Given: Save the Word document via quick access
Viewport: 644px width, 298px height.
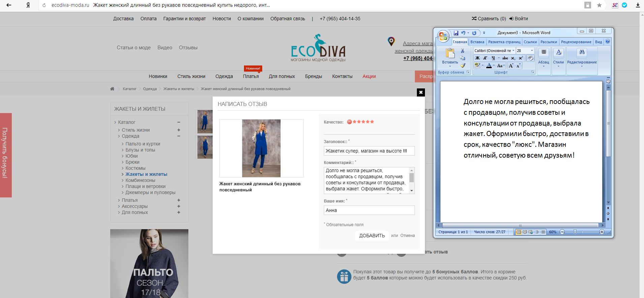Looking at the screenshot, I should [456, 33].
